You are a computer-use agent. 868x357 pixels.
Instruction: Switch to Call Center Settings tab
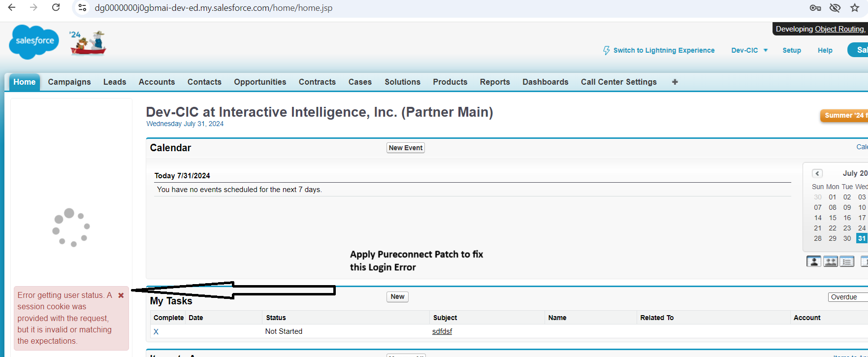(618, 82)
